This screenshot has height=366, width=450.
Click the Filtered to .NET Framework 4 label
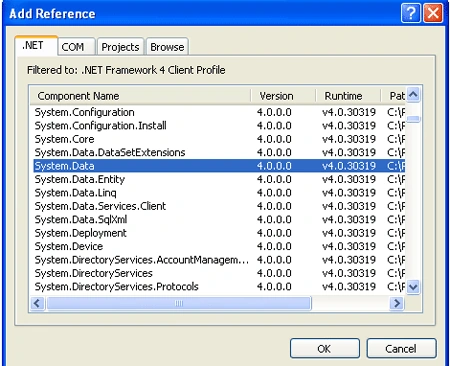pyautogui.click(x=126, y=70)
